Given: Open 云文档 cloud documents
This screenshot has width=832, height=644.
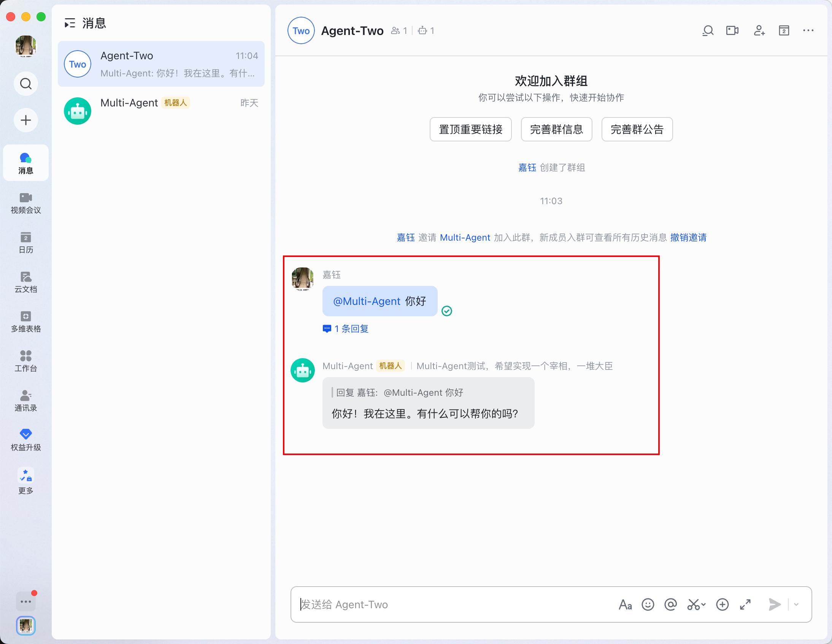Looking at the screenshot, I should 25,282.
